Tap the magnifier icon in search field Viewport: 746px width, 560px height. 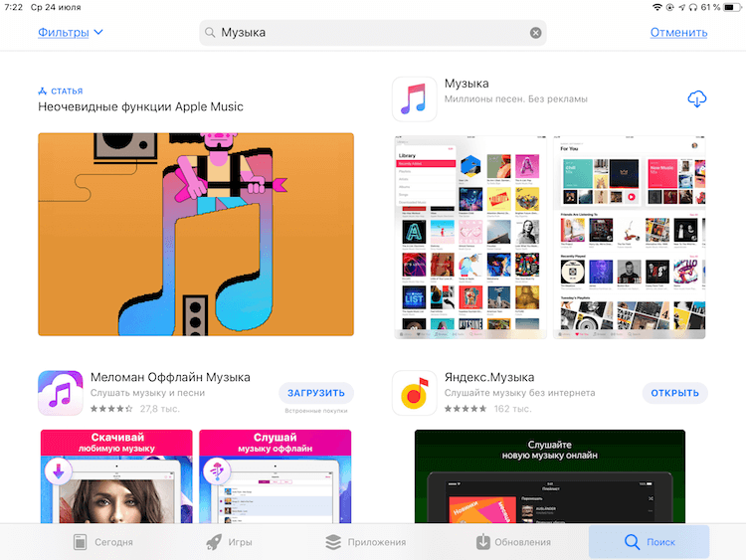coord(209,33)
